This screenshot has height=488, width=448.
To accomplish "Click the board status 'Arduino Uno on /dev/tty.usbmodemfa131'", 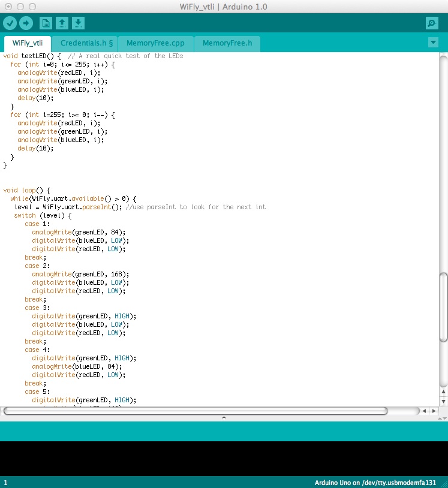I will (375, 483).
